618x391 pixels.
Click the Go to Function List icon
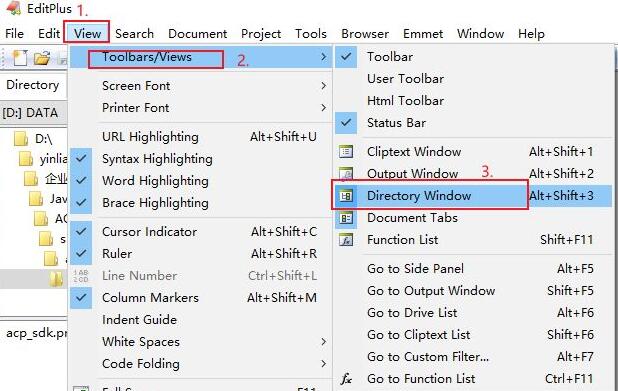(x=346, y=379)
